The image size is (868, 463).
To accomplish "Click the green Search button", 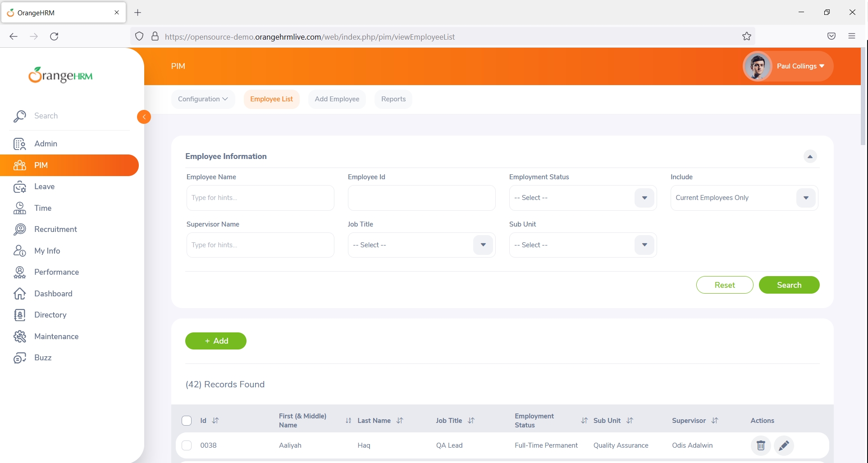I will click(789, 285).
